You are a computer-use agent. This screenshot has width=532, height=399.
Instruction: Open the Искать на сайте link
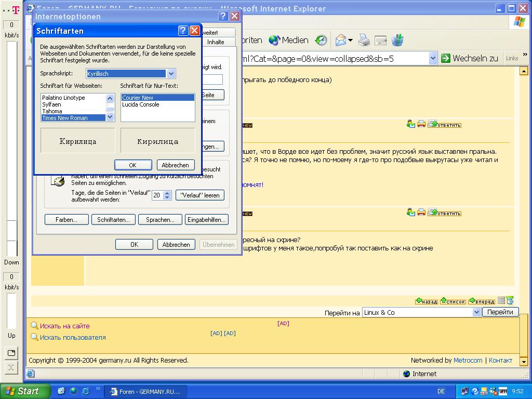click(x=65, y=326)
